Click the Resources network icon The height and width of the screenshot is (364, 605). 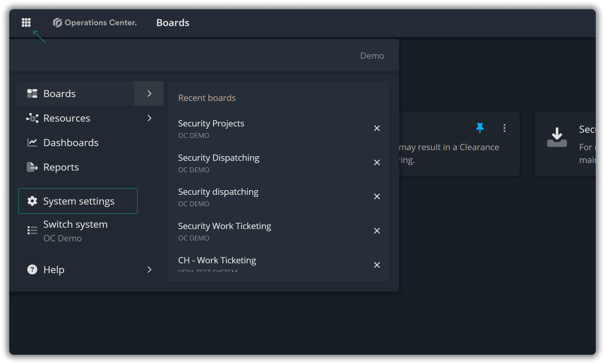click(32, 118)
